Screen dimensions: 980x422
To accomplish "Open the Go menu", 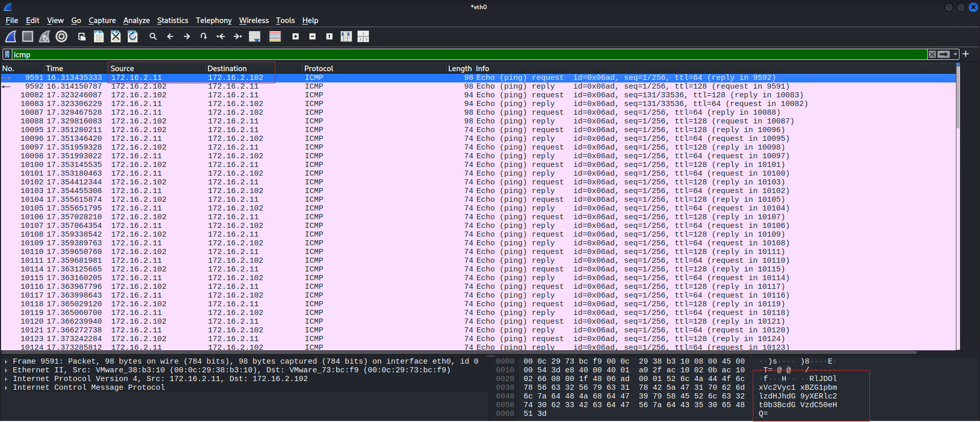I will (x=76, y=20).
